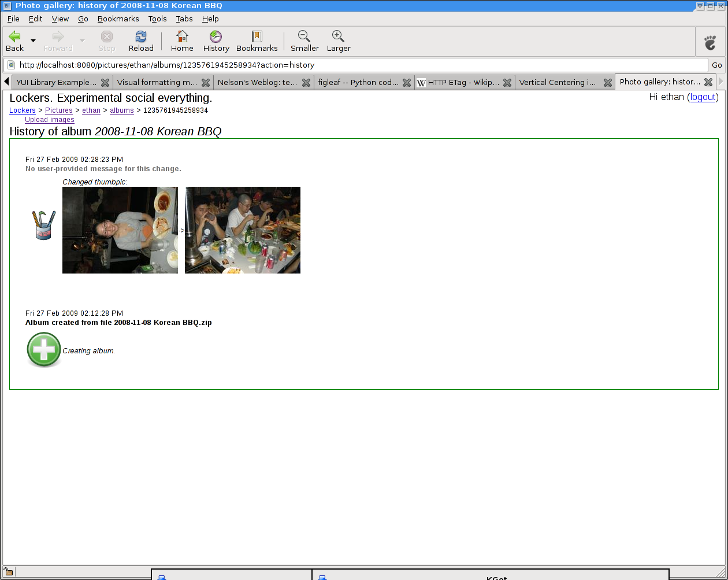This screenshot has width=728, height=580.
Task: Click the greyed-out Forward arrow button
Action: click(x=58, y=42)
